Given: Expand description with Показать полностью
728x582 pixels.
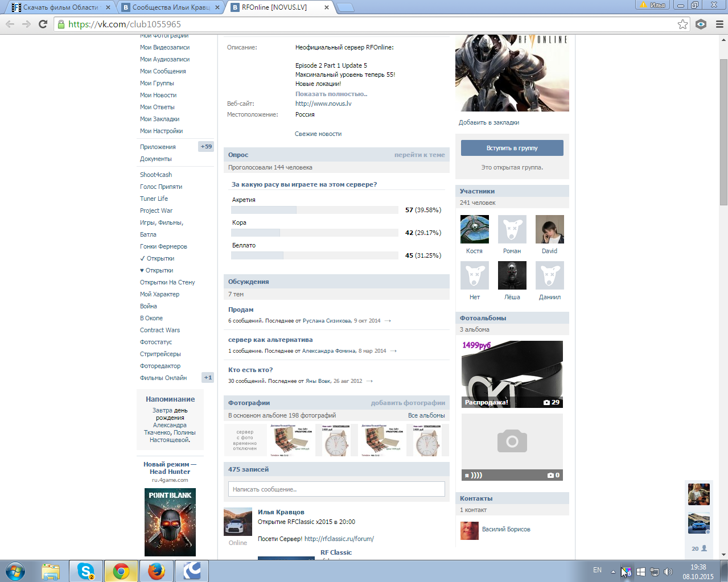Looking at the screenshot, I should pos(331,94).
